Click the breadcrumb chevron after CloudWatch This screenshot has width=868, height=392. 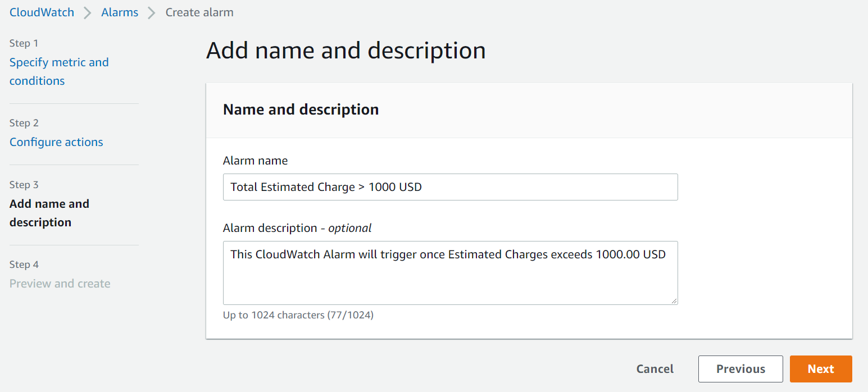click(87, 12)
